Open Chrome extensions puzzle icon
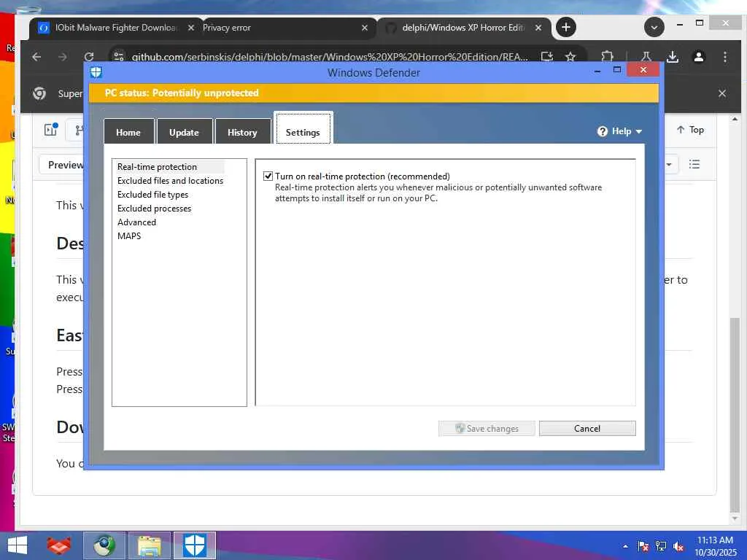This screenshot has width=747, height=560. [x=607, y=57]
